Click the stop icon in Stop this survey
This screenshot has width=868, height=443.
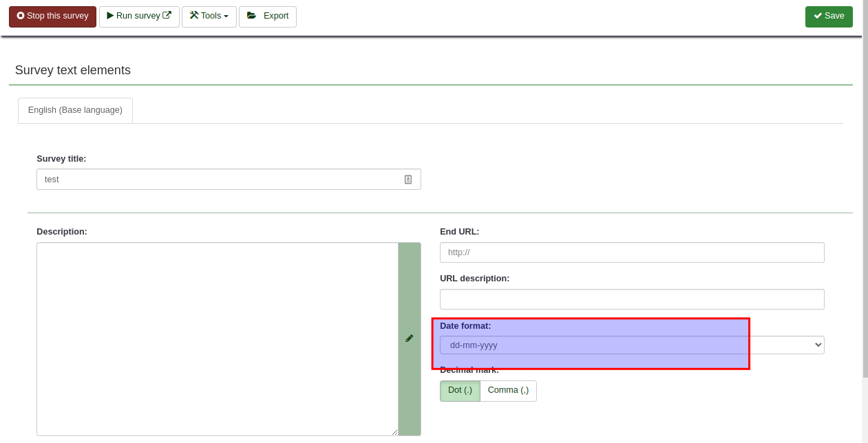21,15
